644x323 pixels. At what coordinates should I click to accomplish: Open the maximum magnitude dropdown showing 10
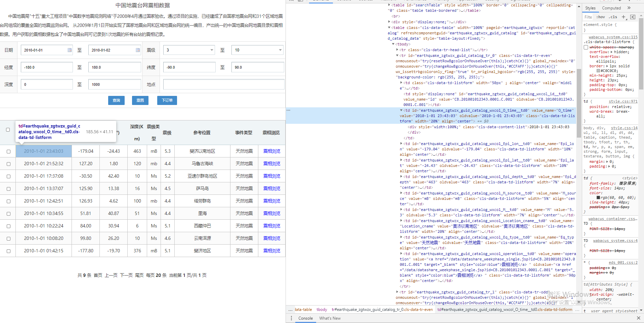(x=257, y=50)
